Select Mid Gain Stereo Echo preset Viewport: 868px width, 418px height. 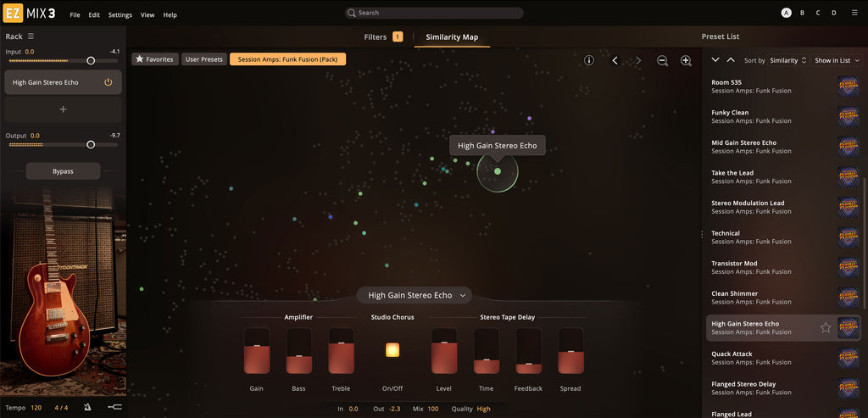pyautogui.click(x=784, y=147)
